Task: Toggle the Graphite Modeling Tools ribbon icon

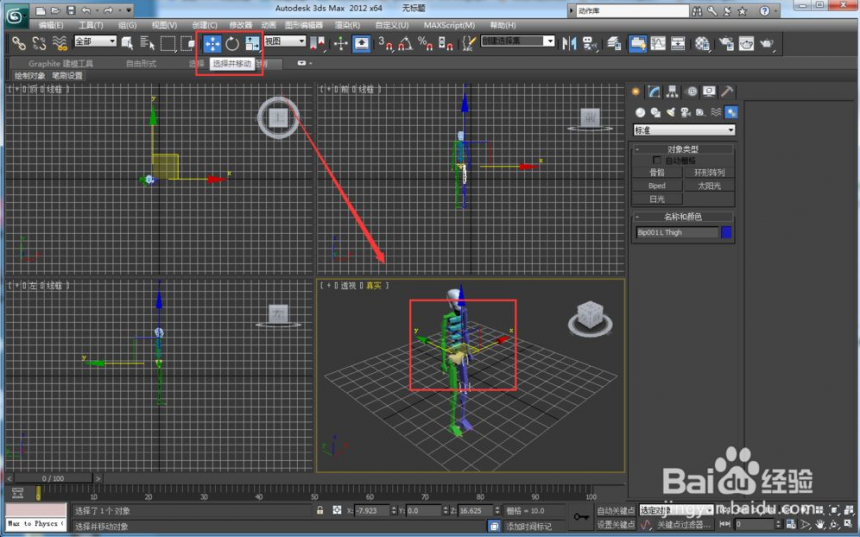Action: (x=637, y=43)
